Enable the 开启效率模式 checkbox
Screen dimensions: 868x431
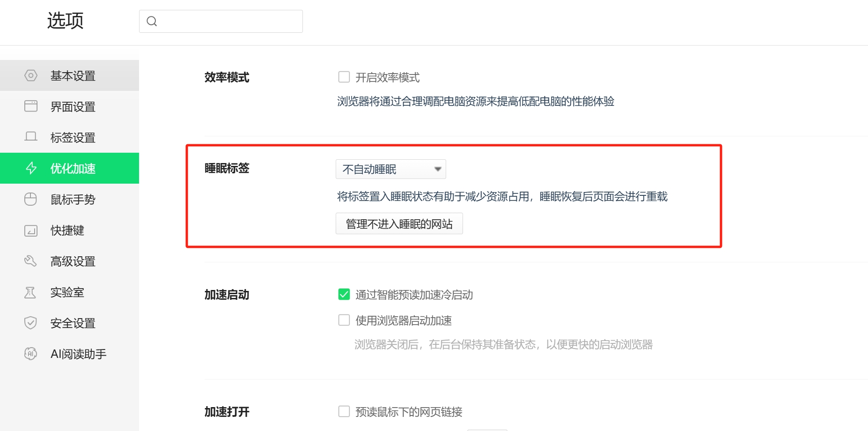click(344, 77)
